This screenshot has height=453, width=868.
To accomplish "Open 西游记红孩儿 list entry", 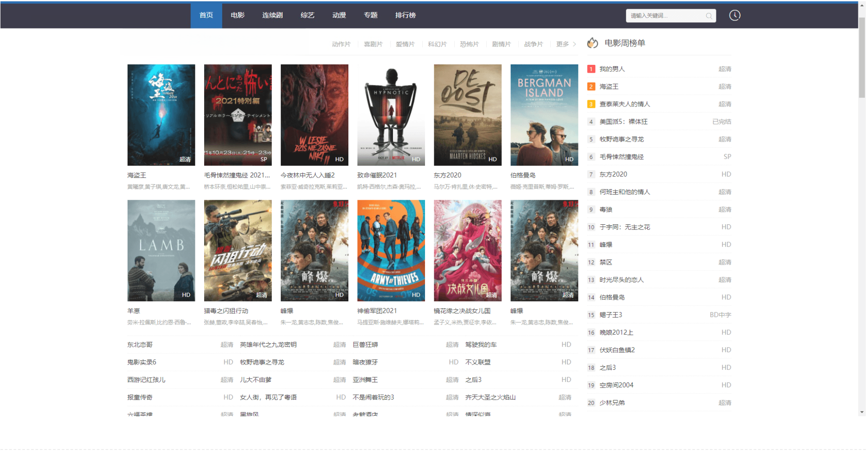I will point(146,380).
